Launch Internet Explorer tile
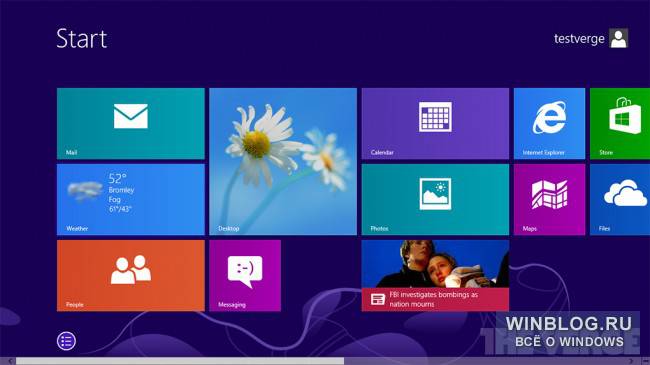 pos(549,123)
